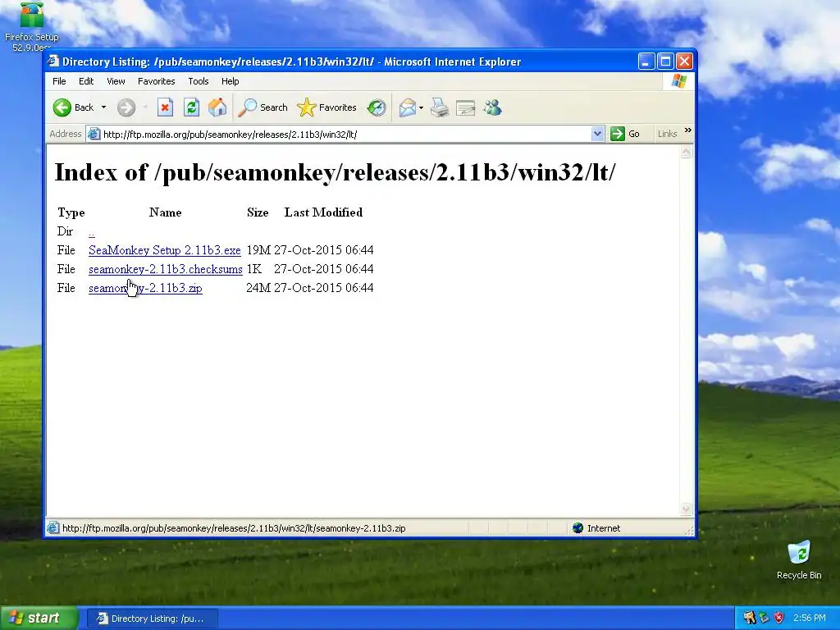Click the Edit page toolbar icon

point(466,107)
